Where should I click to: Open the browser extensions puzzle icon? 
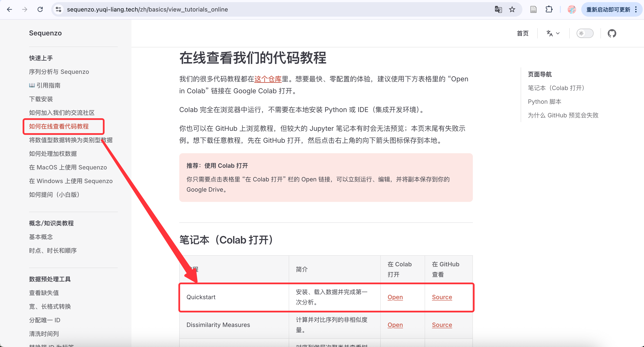point(549,10)
